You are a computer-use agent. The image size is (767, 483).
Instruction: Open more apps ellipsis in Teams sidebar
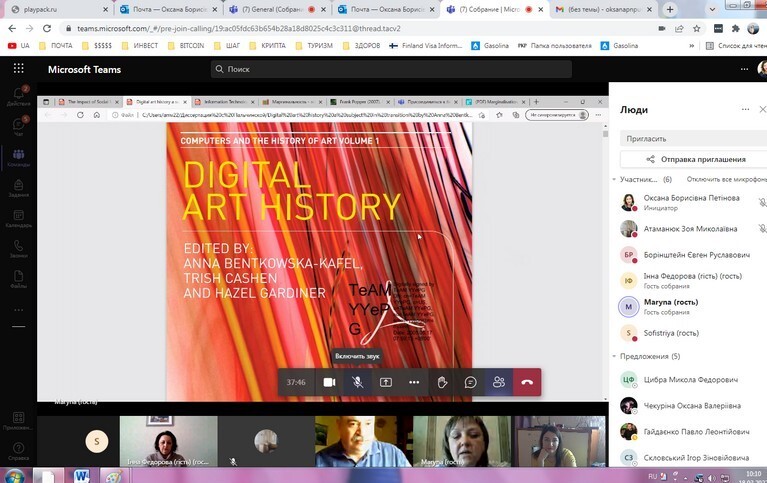point(19,310)
